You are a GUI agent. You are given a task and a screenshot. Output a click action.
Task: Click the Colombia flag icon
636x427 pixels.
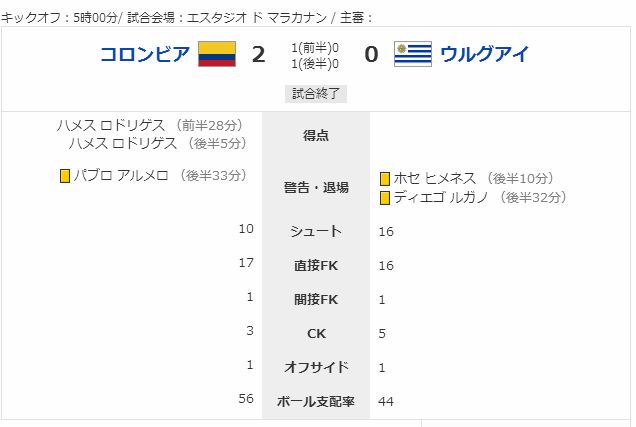point(217,54)
